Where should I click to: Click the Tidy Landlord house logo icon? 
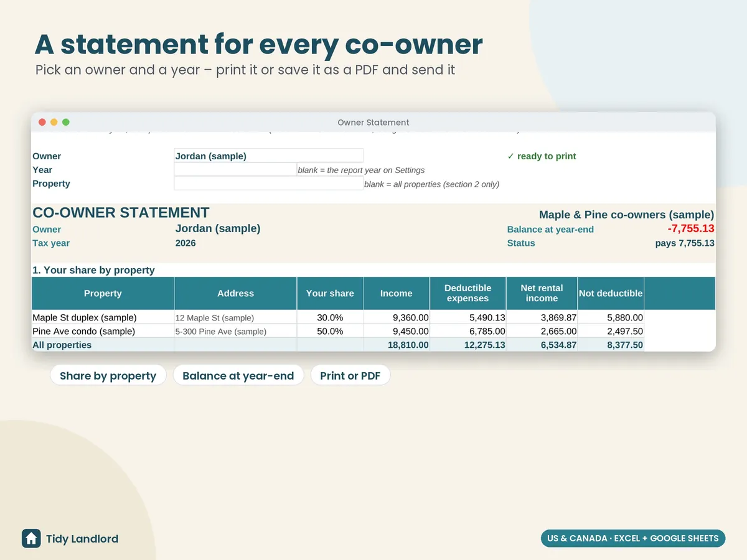click(x=31, y=538)
